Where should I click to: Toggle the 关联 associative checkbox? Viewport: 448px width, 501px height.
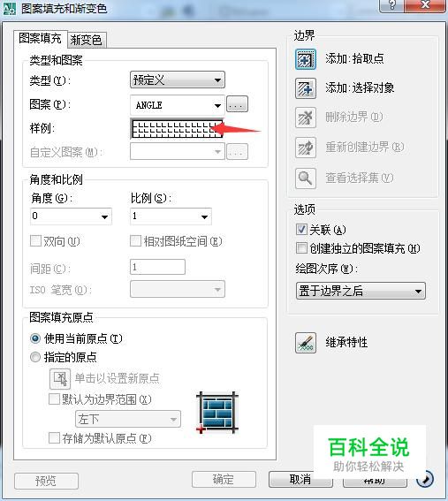tap(301, 229)
